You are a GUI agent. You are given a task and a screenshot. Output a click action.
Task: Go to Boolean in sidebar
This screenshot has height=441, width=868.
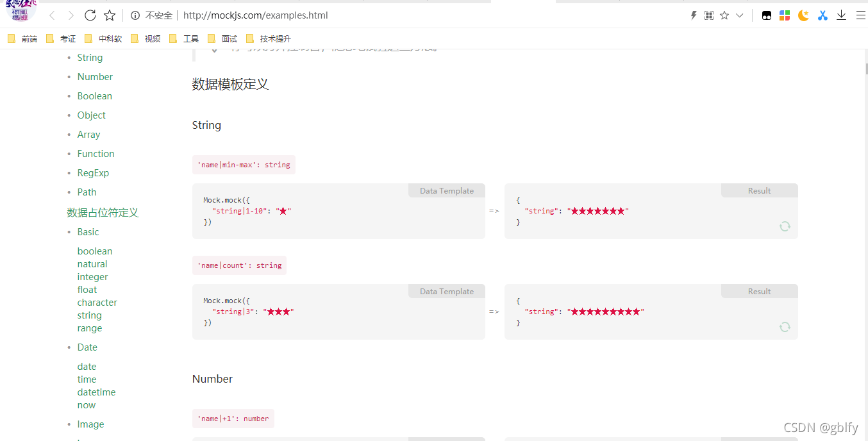[95, 96]
